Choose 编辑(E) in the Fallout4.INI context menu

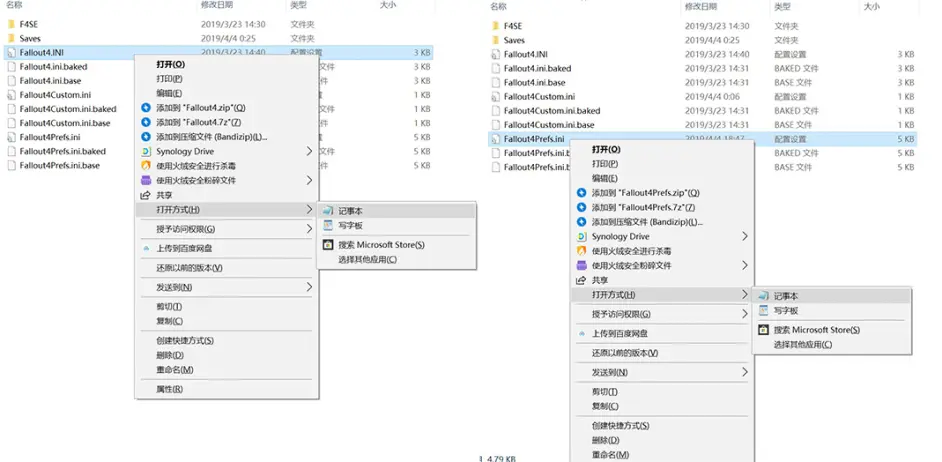169,93
